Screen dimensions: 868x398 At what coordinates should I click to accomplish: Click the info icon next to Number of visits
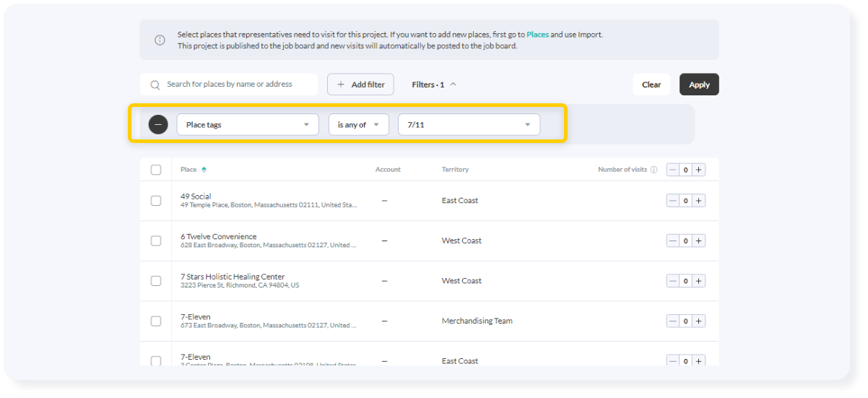654,170
